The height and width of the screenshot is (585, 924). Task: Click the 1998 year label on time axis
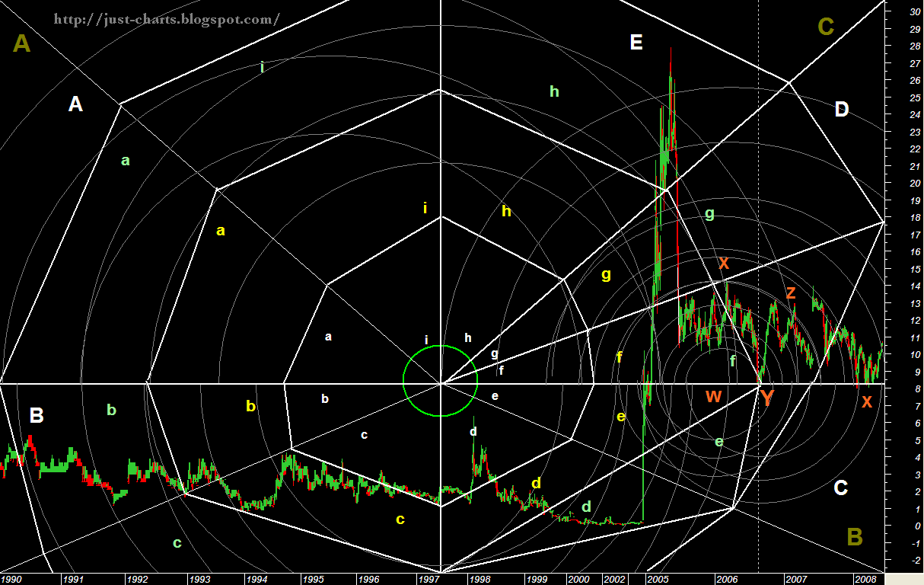[480, 580]
